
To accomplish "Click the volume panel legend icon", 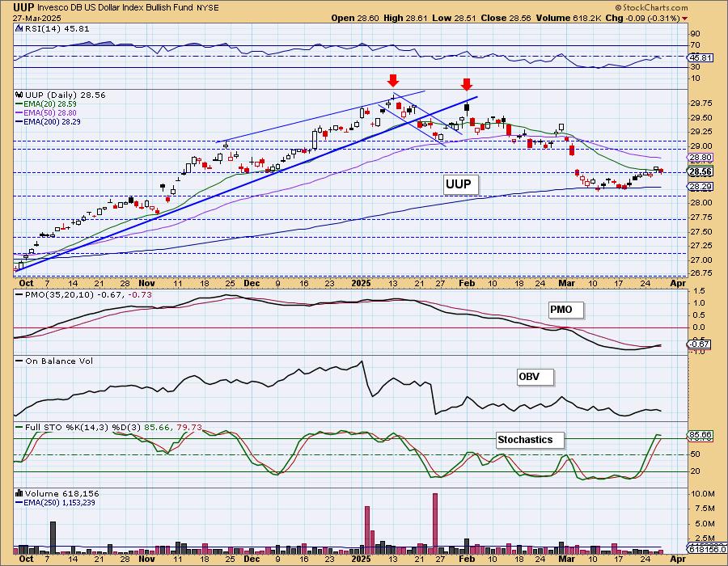I will (19, 493).
